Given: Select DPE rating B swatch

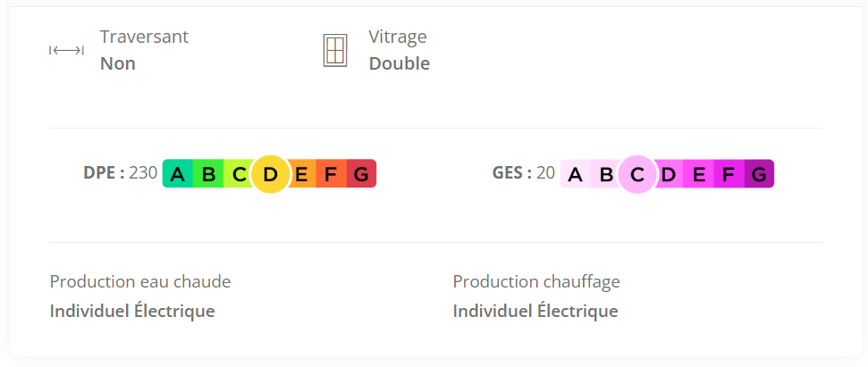Looking at the screenshot, I should point(208,174).
